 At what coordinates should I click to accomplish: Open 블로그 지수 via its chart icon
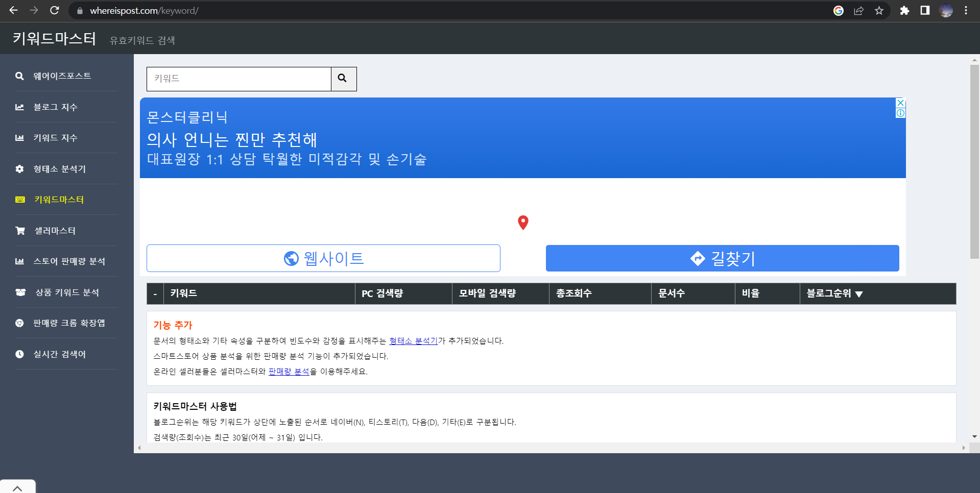[x=19, y=107]
